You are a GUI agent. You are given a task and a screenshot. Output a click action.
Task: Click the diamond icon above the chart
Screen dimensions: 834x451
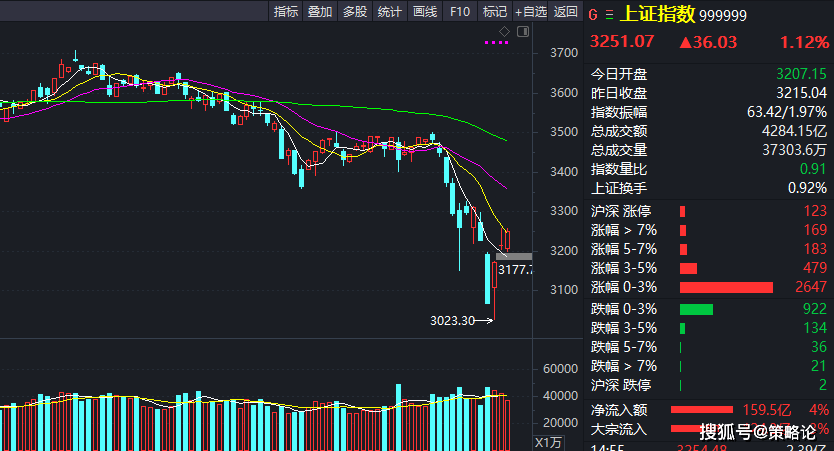tap(505, 32)
